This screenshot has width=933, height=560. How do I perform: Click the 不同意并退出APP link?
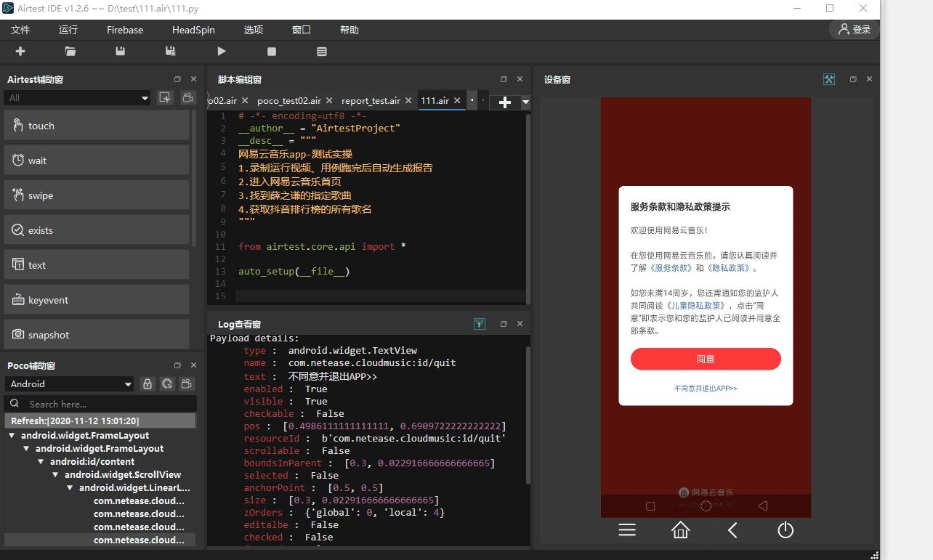(705, 389)
